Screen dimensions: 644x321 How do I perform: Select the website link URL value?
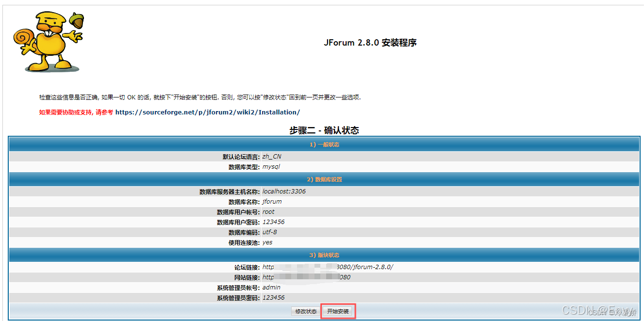click(306, 277)
